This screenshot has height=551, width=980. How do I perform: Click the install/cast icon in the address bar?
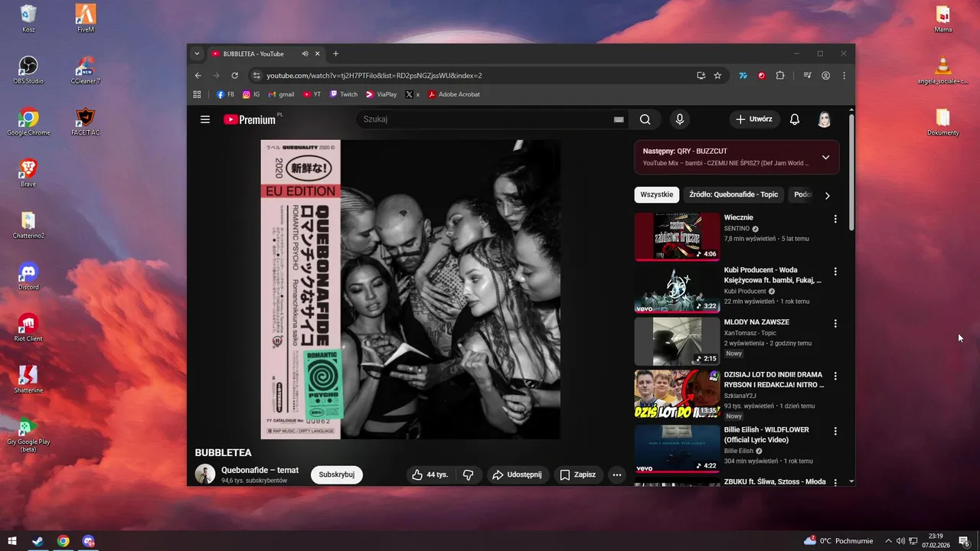701,76
